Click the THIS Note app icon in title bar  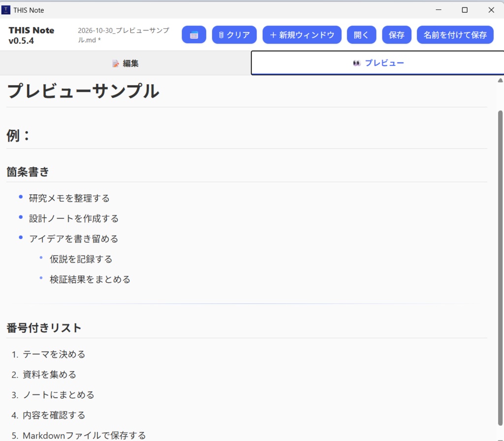6,10
